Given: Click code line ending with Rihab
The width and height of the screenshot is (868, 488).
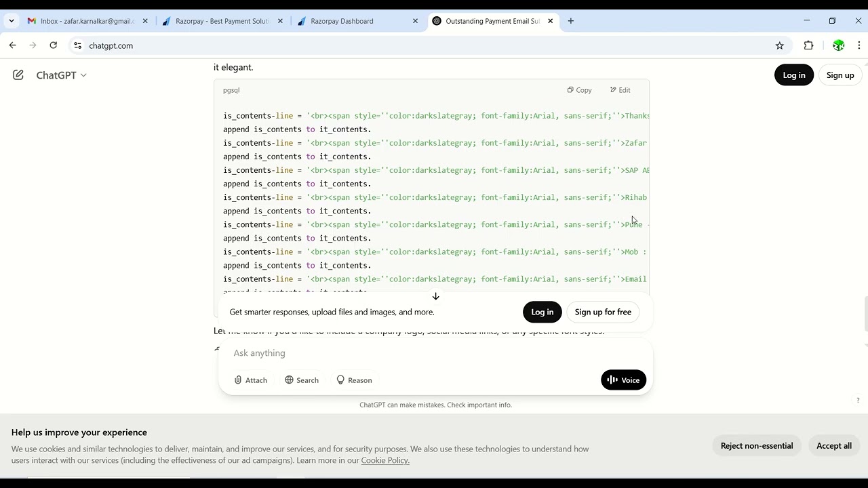Looking at the screenshot, I should pos(436,197).
